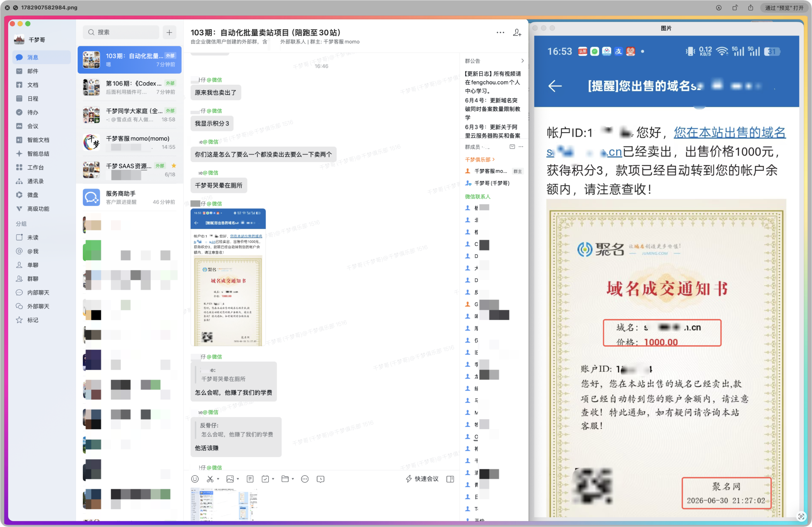Open the 第106期 Codex group chat
Image resolution: width=812 pixels, height=527 pixels.
pyautogui.click(x=130, y=87)
